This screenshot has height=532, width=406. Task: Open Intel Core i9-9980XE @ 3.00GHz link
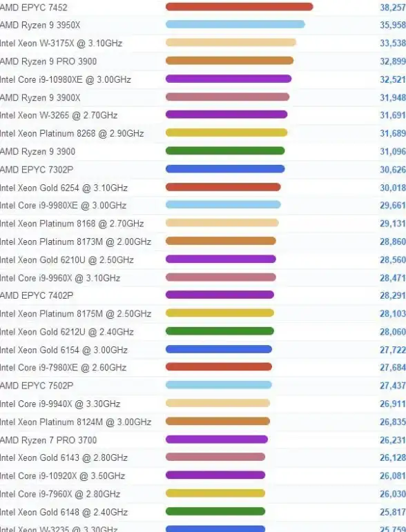[x=63, y=205]
